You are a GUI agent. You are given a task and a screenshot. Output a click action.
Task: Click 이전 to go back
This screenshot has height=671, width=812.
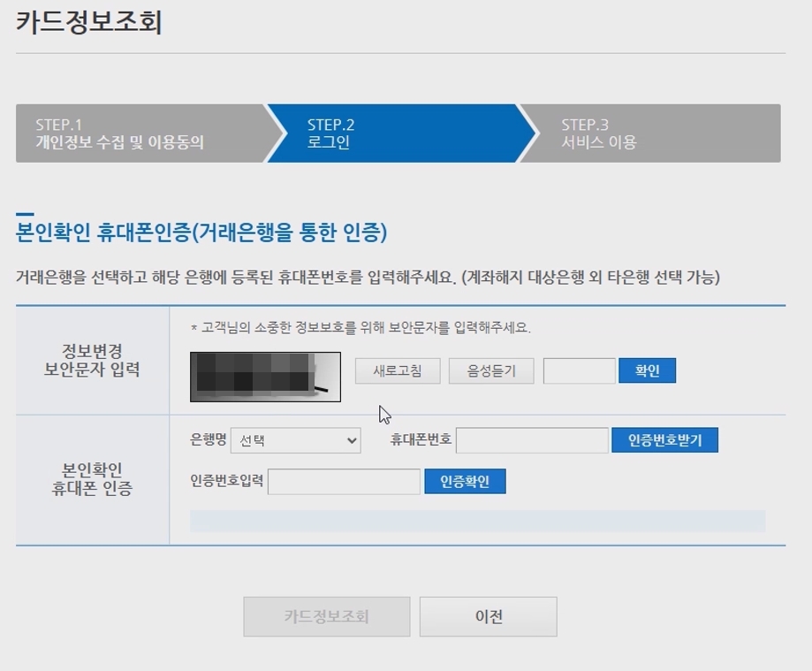point(488,616)
